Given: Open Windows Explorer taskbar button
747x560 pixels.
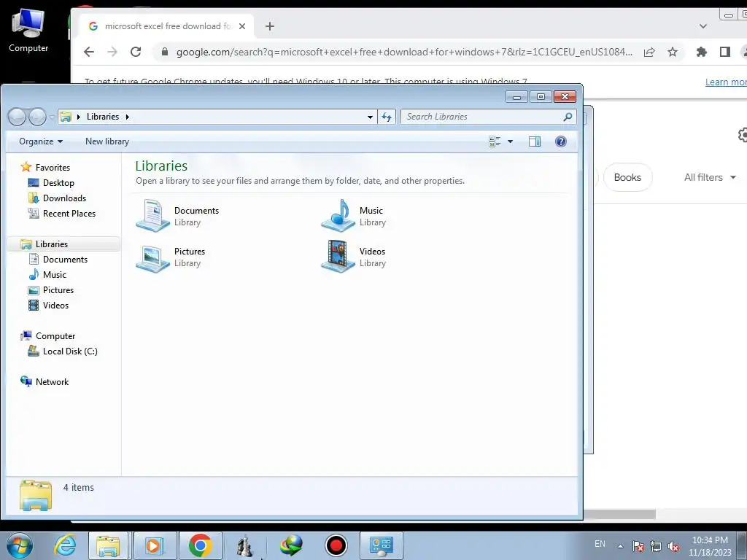Looking at the screenshot, I should [108, 545].
